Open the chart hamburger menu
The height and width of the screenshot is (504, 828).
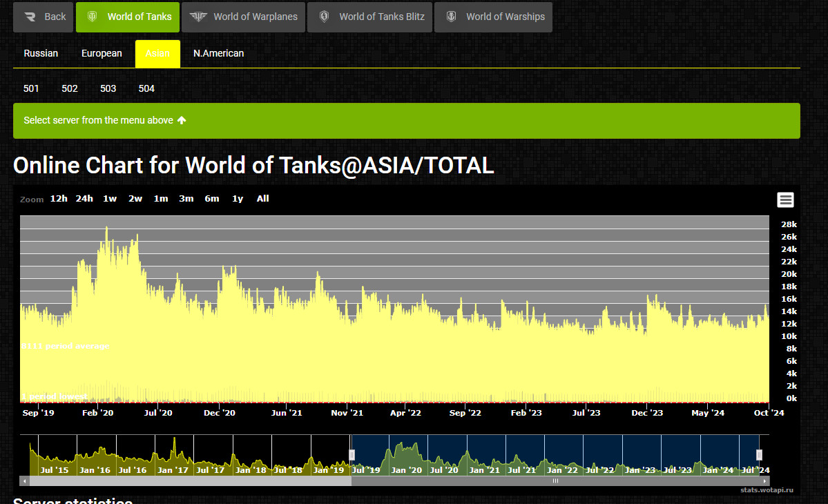pyautogui.click(x=785, y=200)
